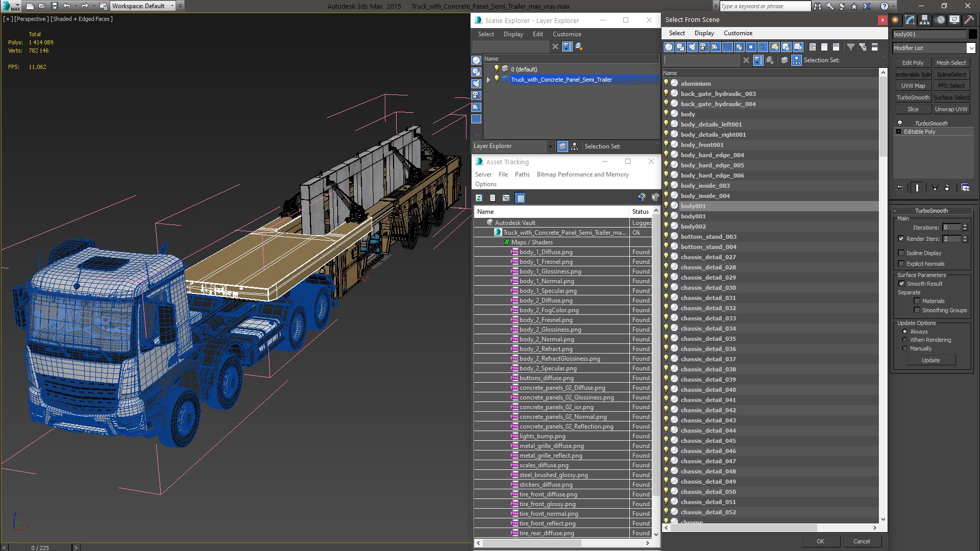Toggle Show End Result icon
Viewport: 980px width, 551px height.
point(917,188)
